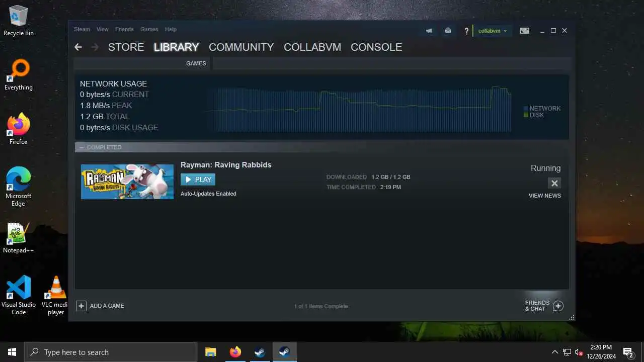Go to the CONSOLE tab
The height and width of the screenshot is (362, 644).
tap(376, 47)
